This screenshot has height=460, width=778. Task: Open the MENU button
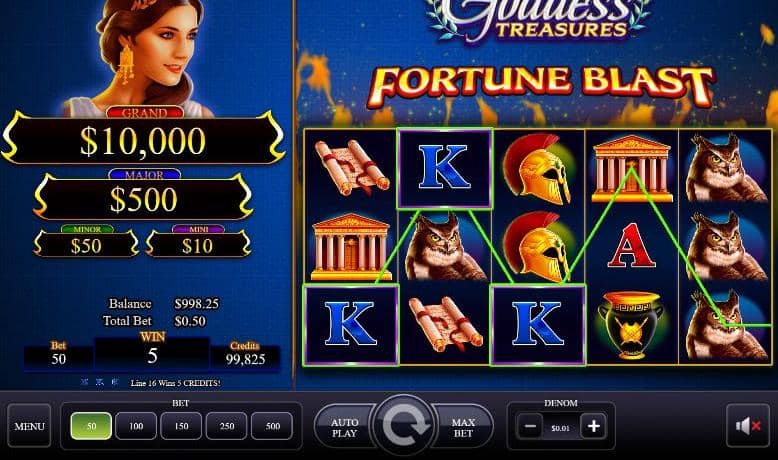(29, 426)
